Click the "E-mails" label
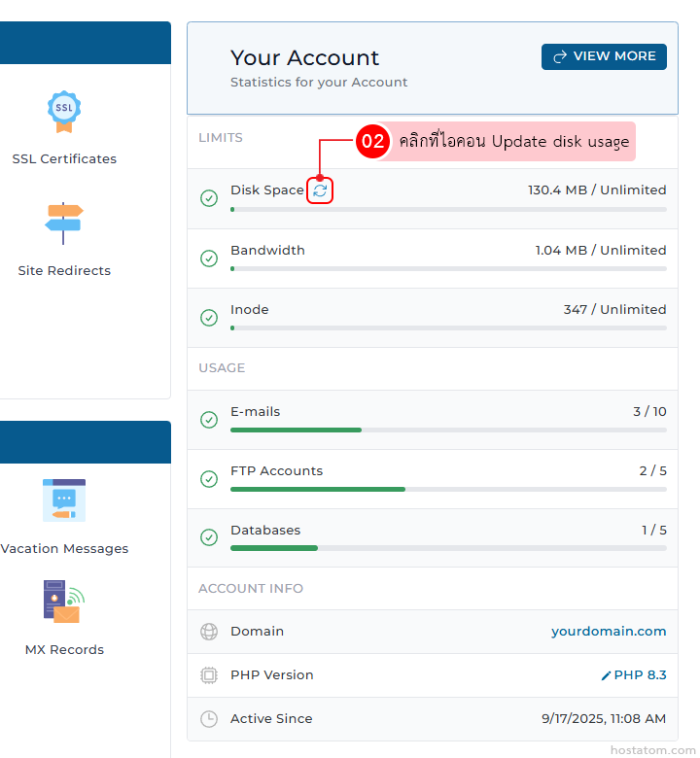This screenshot has width=700, height=758. click(255, 411)
